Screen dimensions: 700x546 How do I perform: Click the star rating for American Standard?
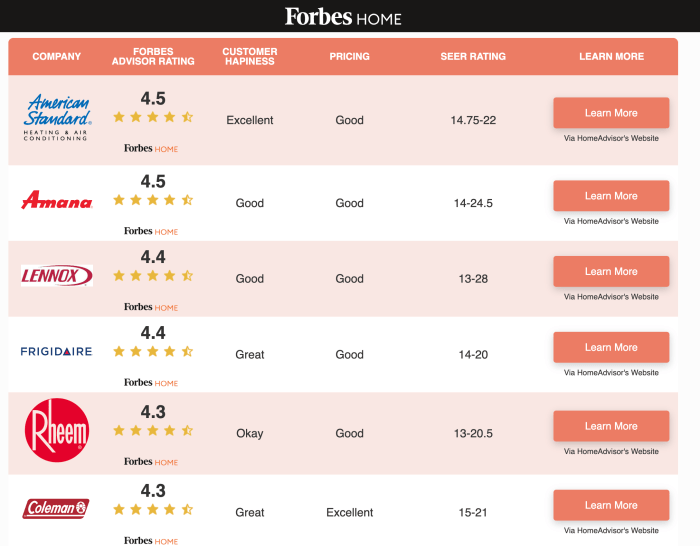[x=153, y=117]
